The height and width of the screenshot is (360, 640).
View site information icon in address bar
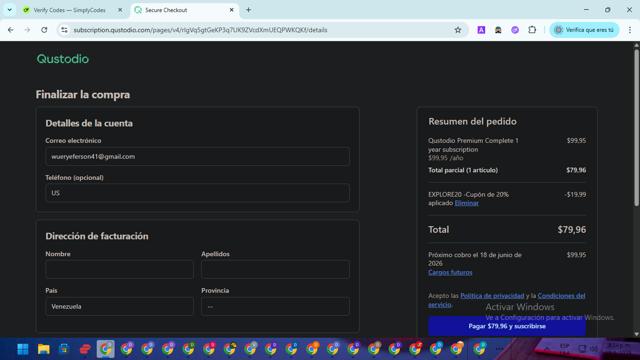click(64, 30)
